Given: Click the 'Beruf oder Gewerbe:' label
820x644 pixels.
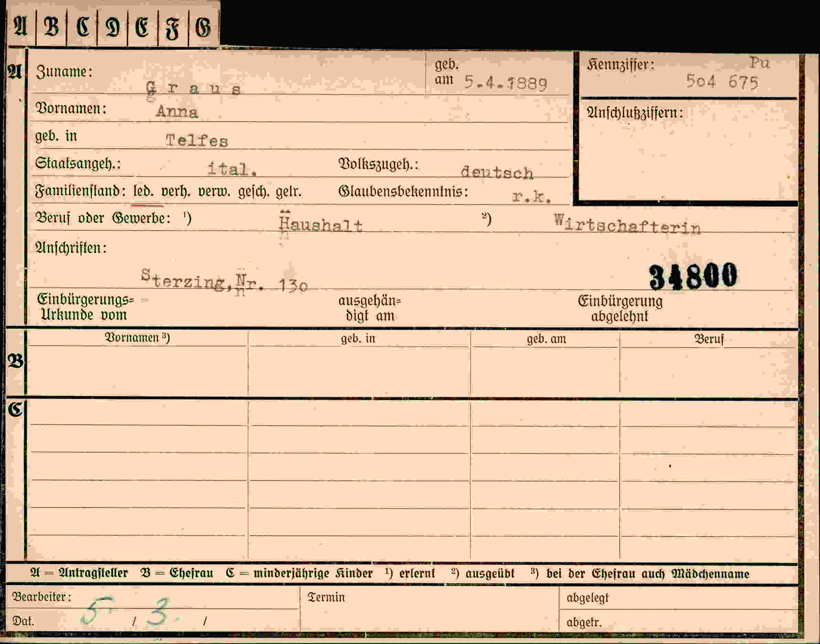Looking at the screenshot, I should click(x=102, y=218).
